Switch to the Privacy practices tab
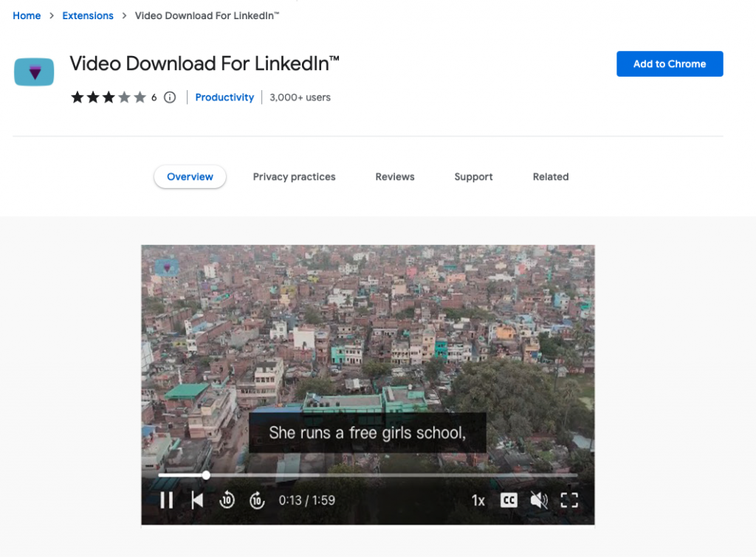 click(x=294, y=176)
